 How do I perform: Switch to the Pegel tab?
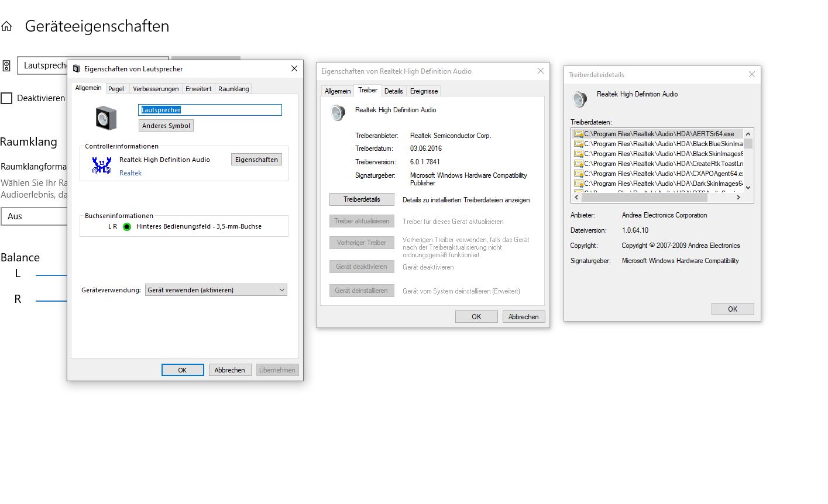click(x=116, y=89)
